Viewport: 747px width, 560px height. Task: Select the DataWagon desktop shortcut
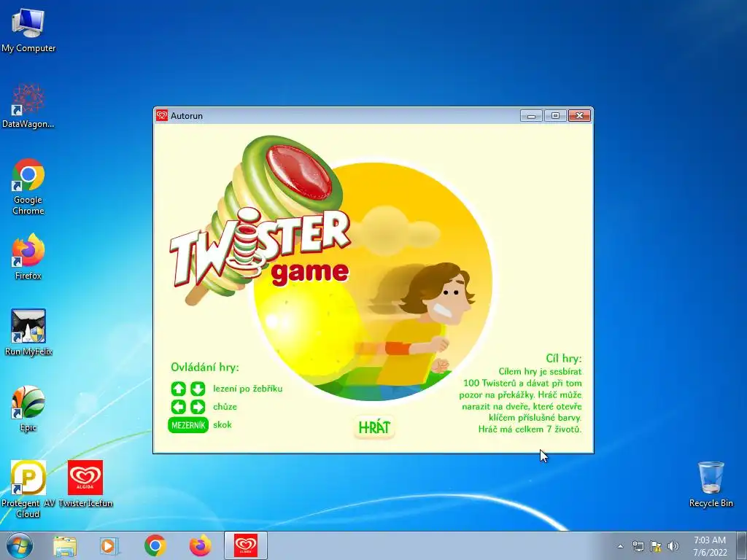(28, 106)
